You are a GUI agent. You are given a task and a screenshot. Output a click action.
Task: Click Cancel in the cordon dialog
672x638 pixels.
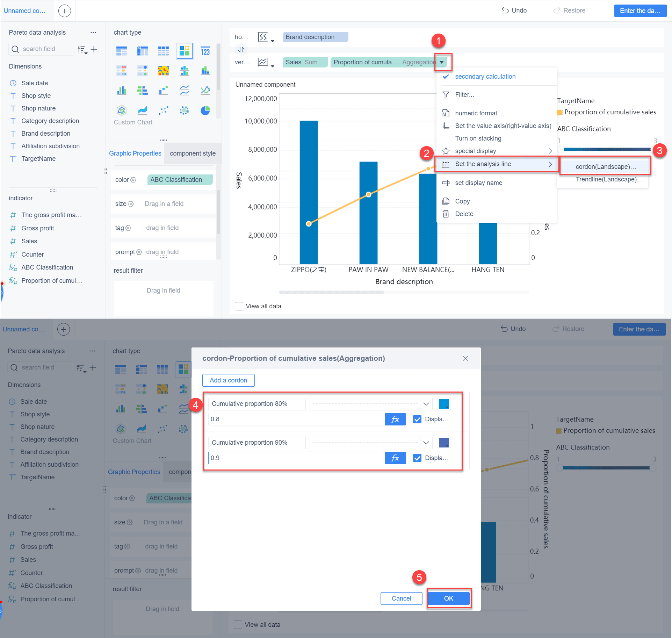(401, 598)
